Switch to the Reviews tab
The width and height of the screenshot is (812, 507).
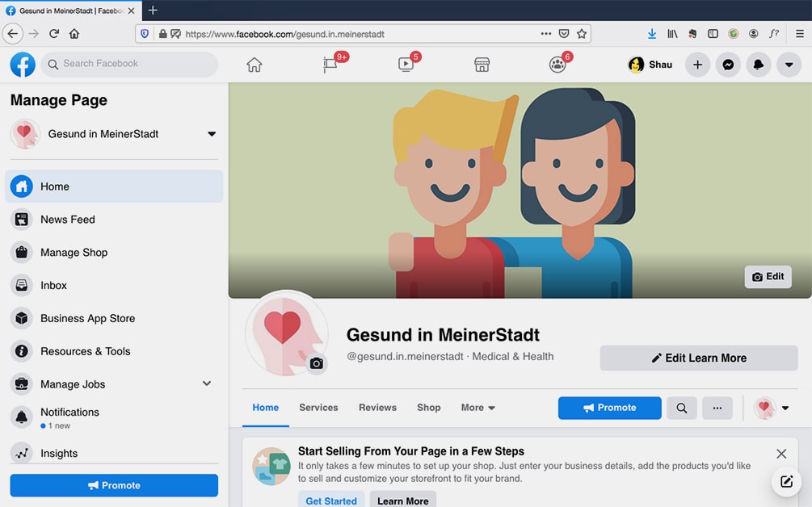[377, 408]
